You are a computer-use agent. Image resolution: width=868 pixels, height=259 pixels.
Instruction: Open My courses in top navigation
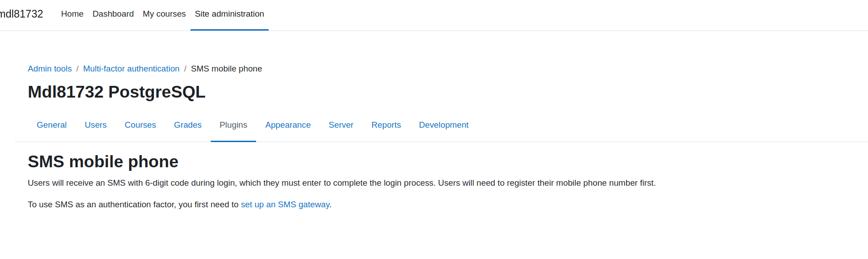point(164,14)
